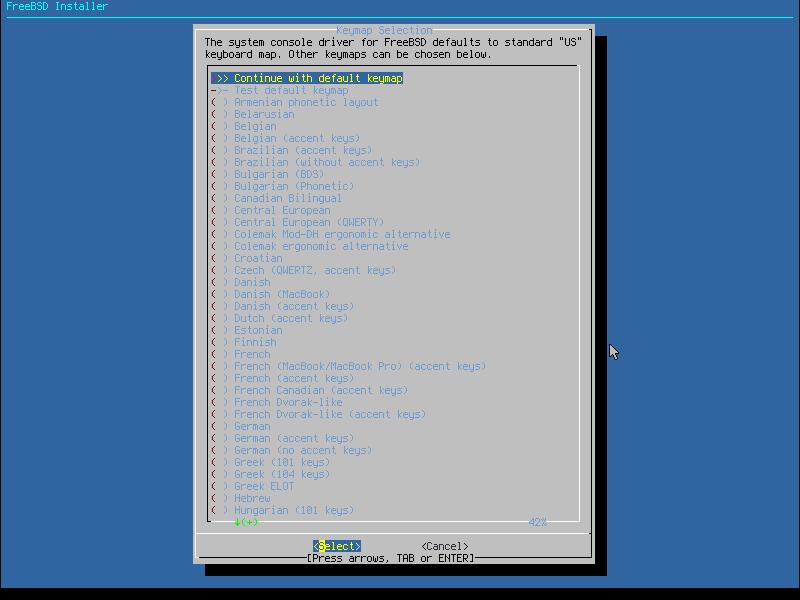The width and height of the screenshot is (800, 600).
Task: Select French (MacBook/MacBook Pro) (accent keys)
Action: (x=349, y=366)
